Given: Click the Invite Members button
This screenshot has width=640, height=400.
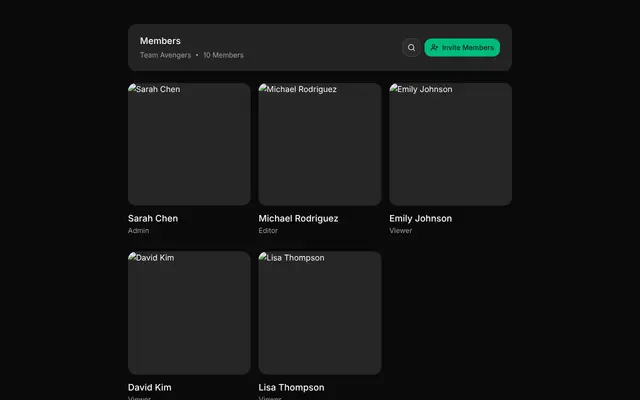Looking at the screenshot, I should pos(462,47).
